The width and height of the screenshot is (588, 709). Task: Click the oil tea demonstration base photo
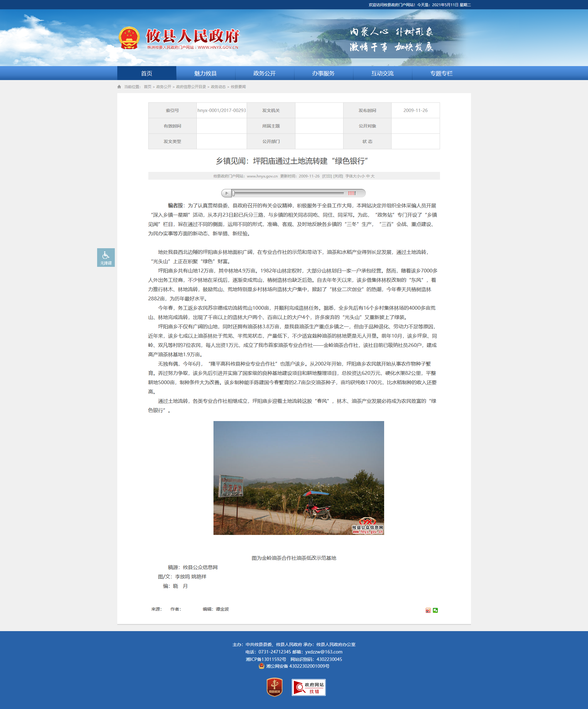(298, 478)
